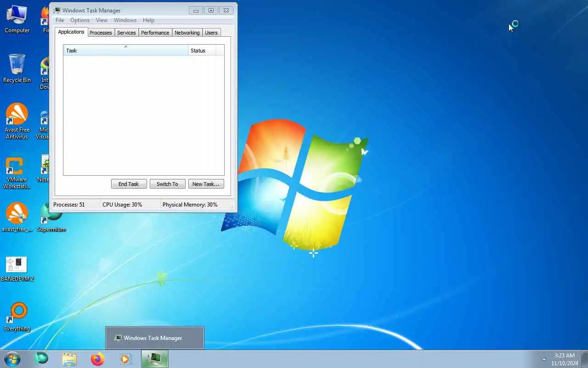Viewport: 588px width, 368px height.
Task: Click the Processes: 51 status text
Action: tap(69, 205)
